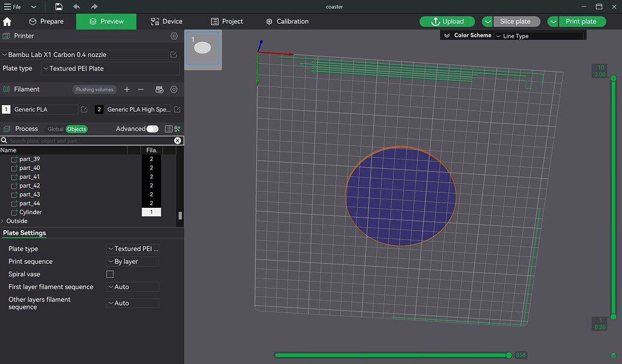
Task: Open the layer settings icon in the viewport corner
Action: pos(613,355)
